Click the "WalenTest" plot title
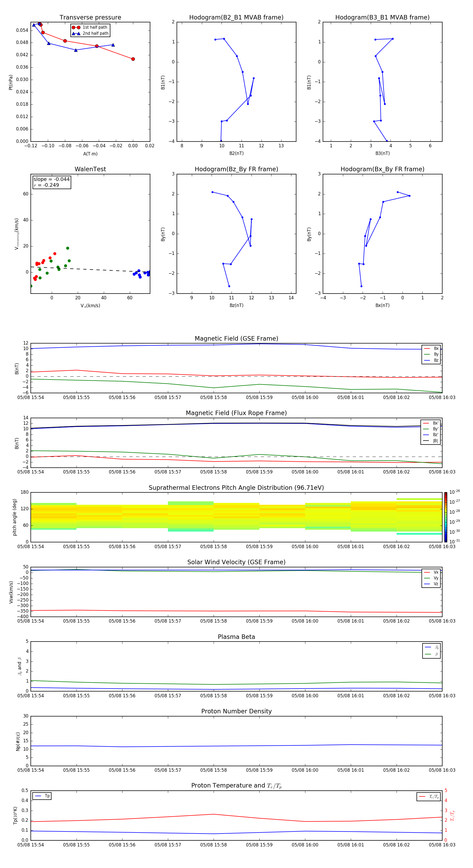473x868 pixels. pyautogui.click(x=90, y=169)
